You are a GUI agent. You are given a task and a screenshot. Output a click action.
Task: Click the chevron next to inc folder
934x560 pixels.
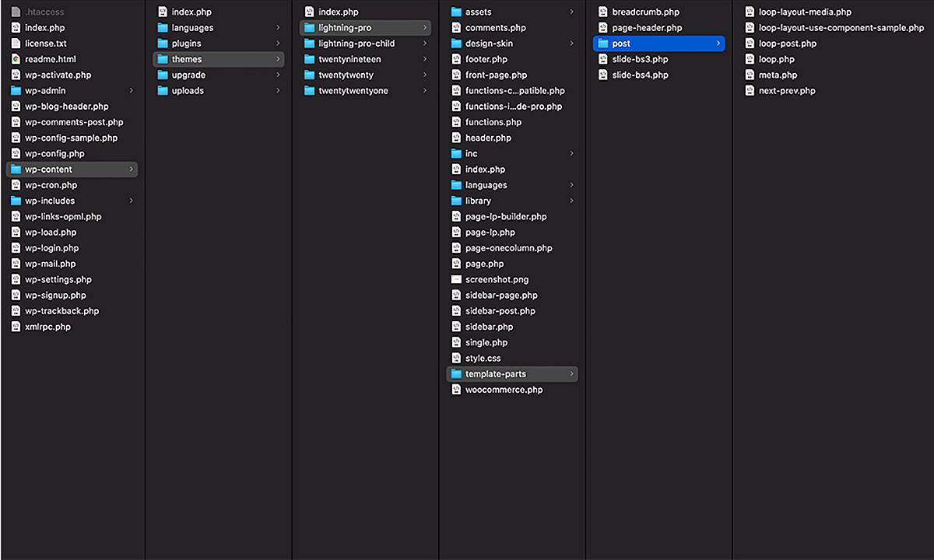571,153
